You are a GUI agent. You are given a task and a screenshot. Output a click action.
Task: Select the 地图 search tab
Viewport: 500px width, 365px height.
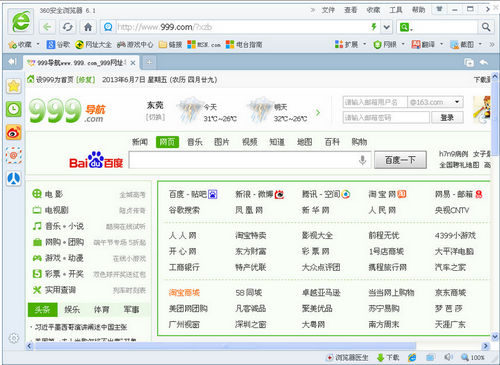click(304, 142)
